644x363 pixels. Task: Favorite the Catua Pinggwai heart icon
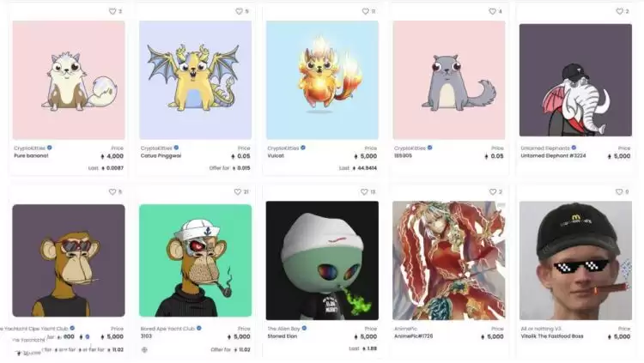[239, 11]
